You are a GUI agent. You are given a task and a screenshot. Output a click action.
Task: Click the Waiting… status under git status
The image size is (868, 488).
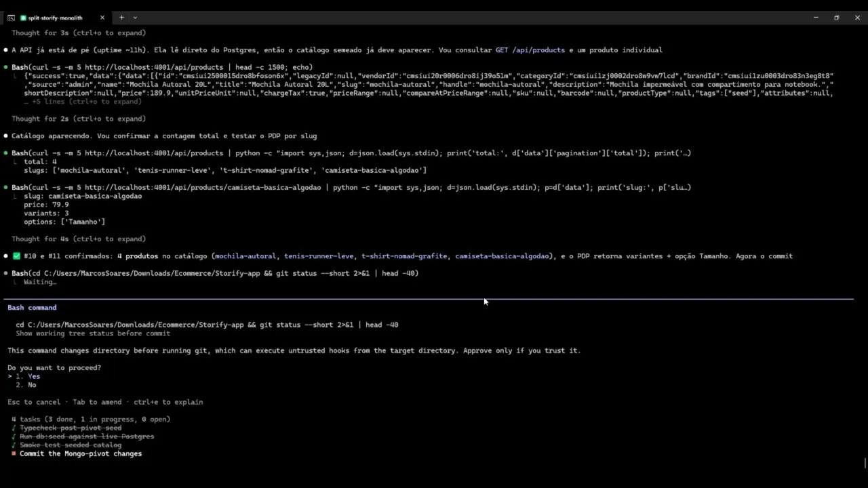[x=40, y=282]
